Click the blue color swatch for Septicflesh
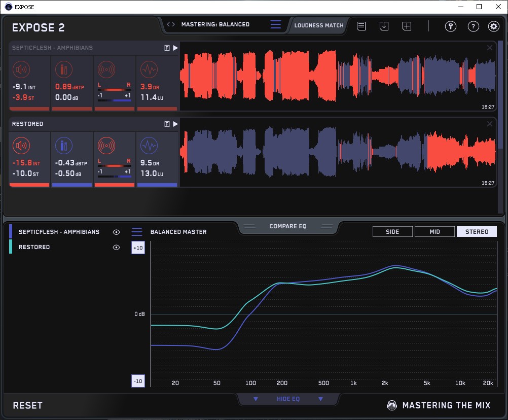Screen dimensions: 508x420 11,232
